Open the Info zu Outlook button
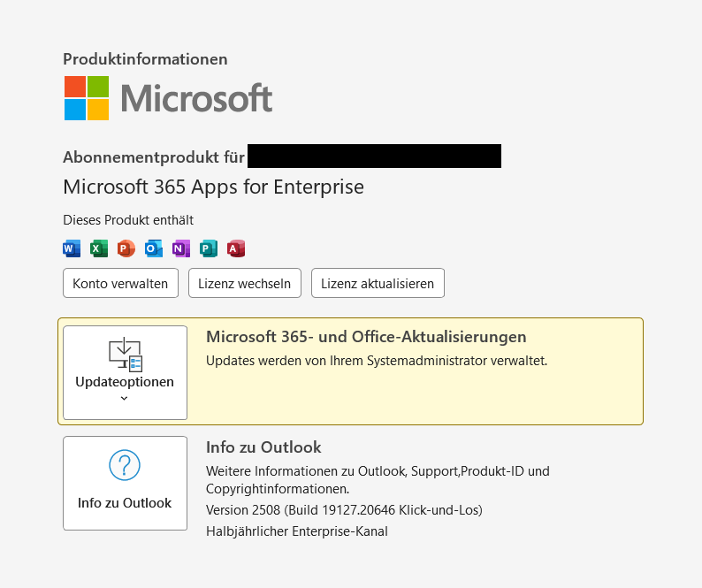Image resolution: width=702 pixels, height=588 pixels. pos(125,483)
